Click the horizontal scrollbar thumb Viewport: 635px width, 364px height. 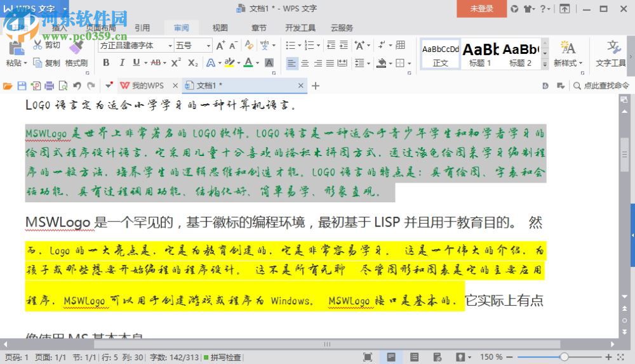327,344
